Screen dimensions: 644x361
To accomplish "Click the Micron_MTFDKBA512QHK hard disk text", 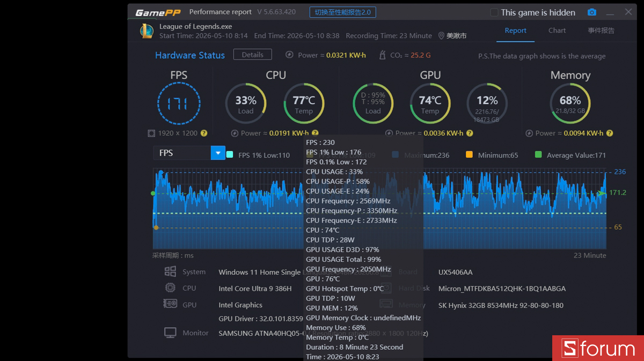I will 502,289.
